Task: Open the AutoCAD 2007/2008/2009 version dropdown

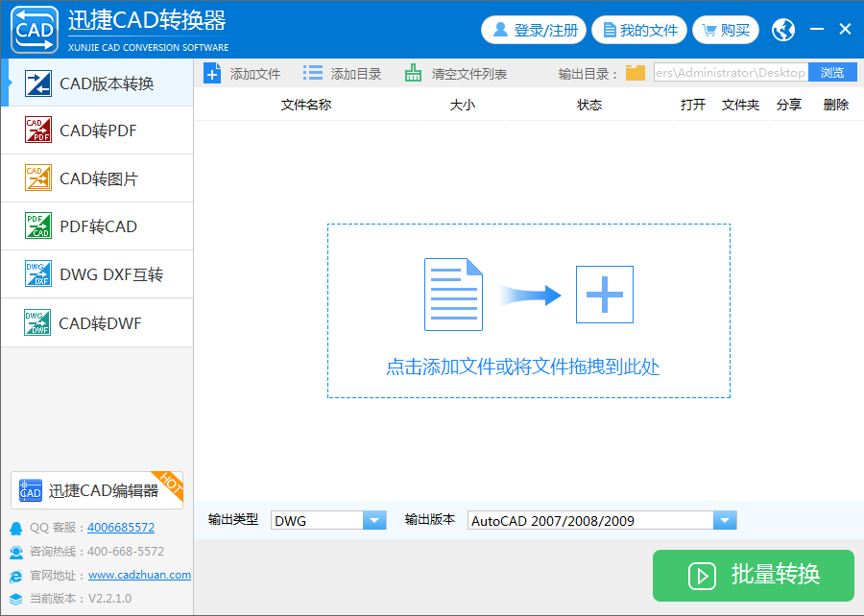Action: click(x=602, y=520)
